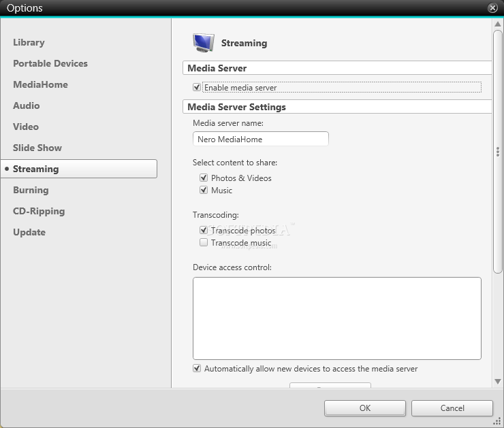Screen dimensions: 504x428
Task: Open the Library options page
Action: (29, 42)
